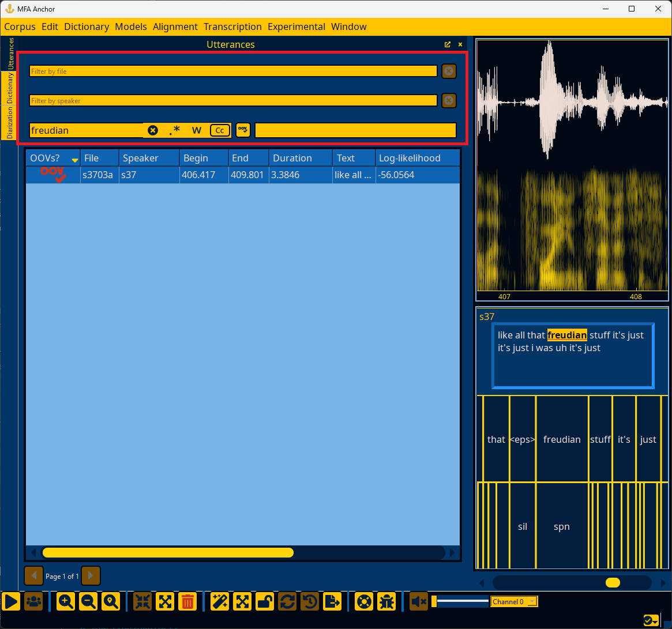Click the Filter by speaker input
The height and width of the screenshot is (629, 672).
tap(233, 101)
